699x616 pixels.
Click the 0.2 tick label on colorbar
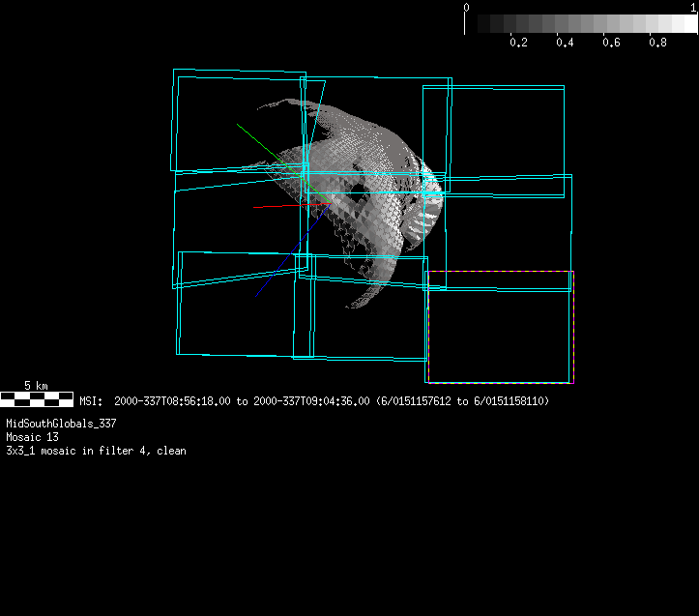[x=518, y=43]
